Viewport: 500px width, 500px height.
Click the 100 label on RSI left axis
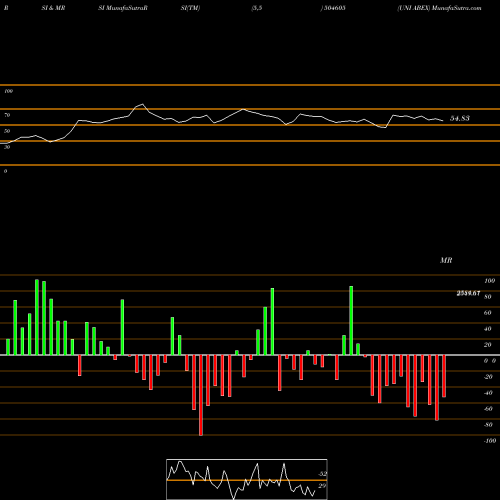8,91
